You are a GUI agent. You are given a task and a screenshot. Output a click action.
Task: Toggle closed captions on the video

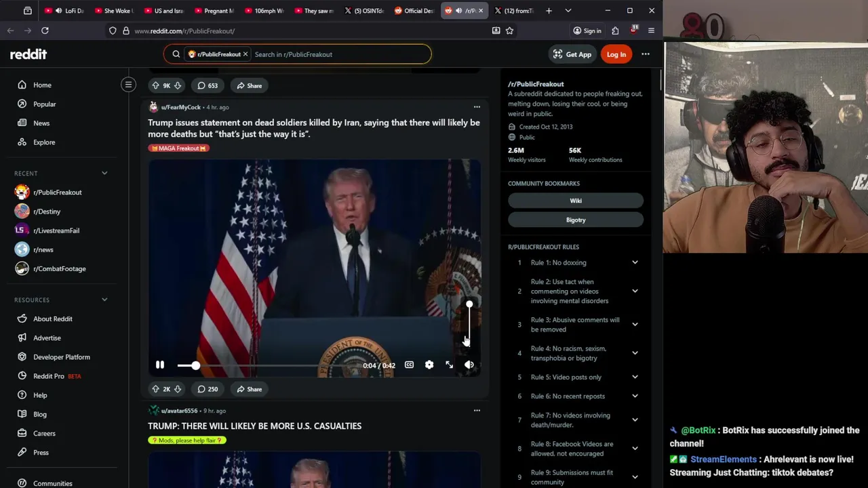(409, 365)
